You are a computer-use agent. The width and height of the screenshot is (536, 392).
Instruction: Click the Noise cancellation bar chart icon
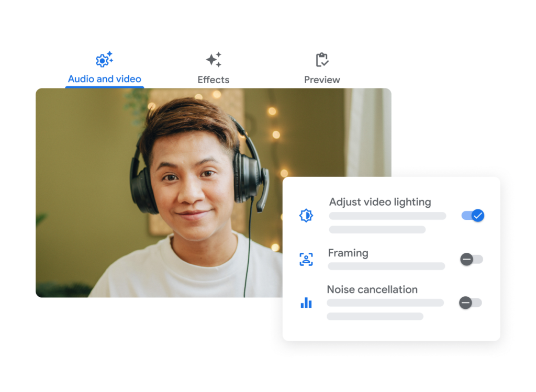306,303
